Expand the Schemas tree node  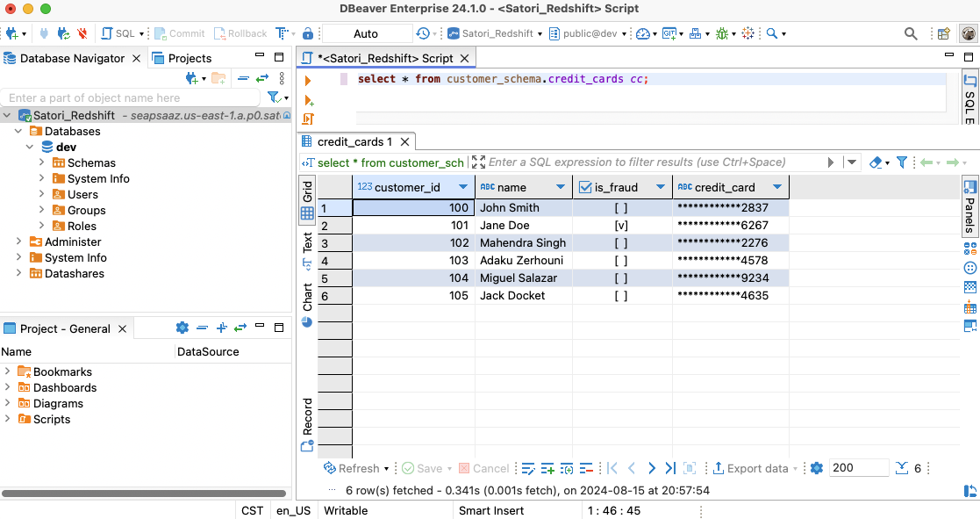(x=41, y=162)
